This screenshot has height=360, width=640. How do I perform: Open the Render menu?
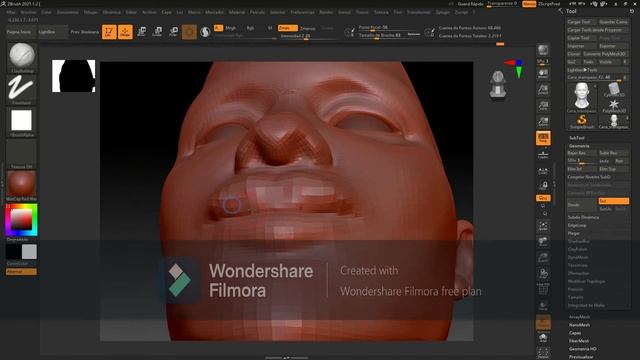tap(326, 12)
